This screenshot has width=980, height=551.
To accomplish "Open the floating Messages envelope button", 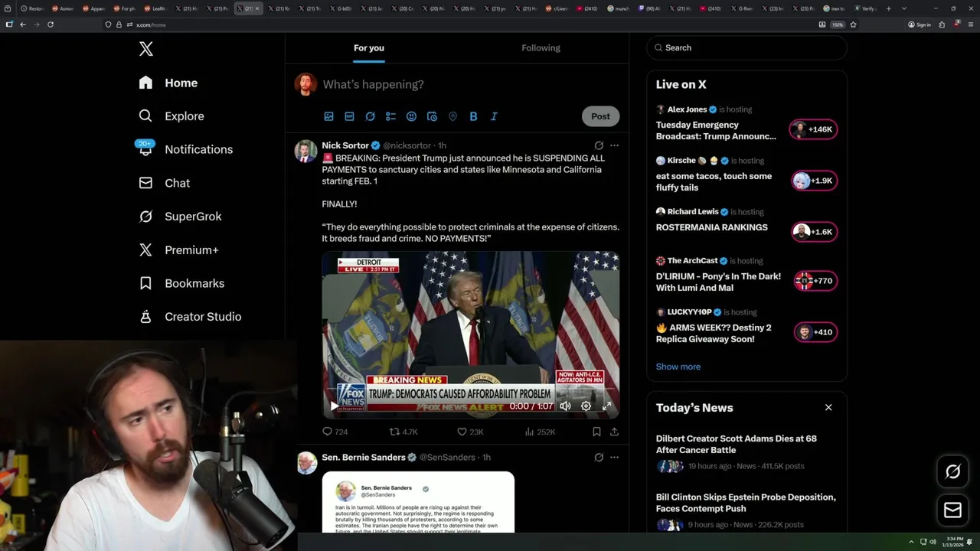I will (x=952, y=510).
